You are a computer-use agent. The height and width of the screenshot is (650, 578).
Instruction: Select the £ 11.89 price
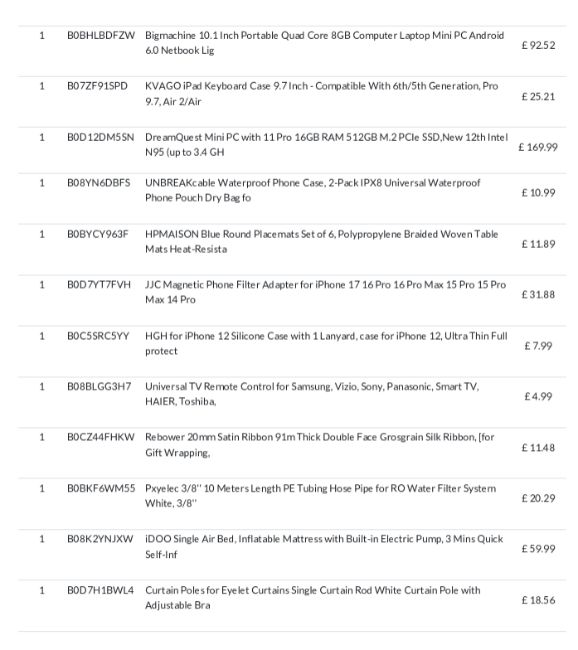pos(538,244)
